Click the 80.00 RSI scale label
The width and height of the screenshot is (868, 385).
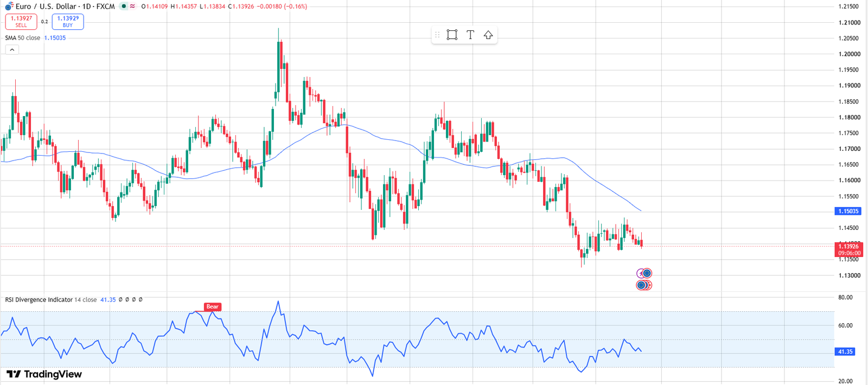[845, 298]
